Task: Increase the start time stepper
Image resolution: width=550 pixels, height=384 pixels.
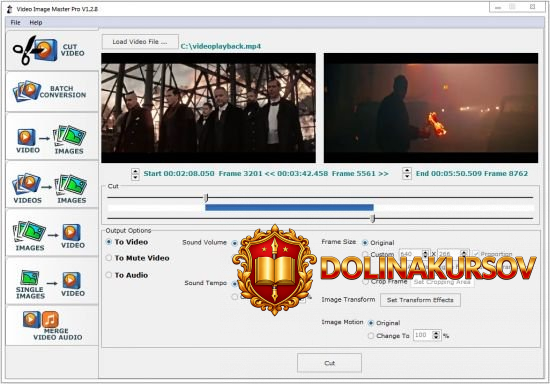Action: tap(135, 171)
